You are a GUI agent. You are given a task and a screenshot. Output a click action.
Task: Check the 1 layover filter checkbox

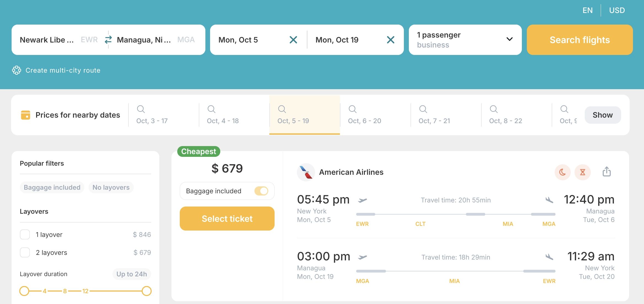25,234
